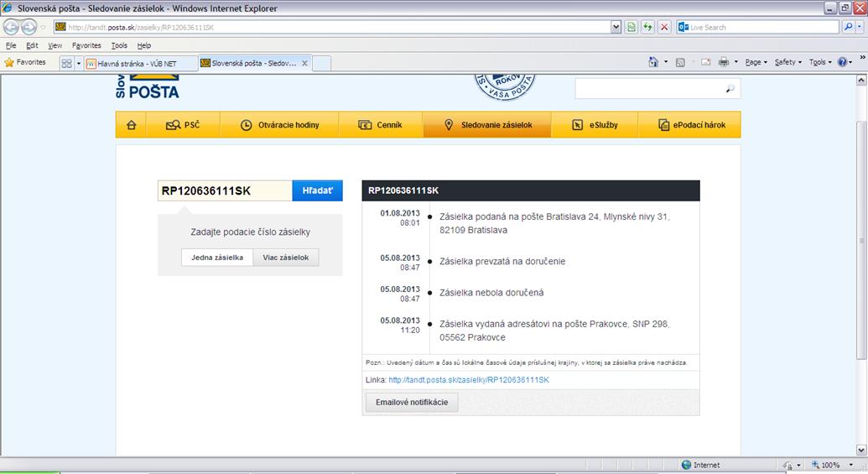The image size is (868, 474).
Task: Click the magnifier in site search box
Action: click(730, 89)
